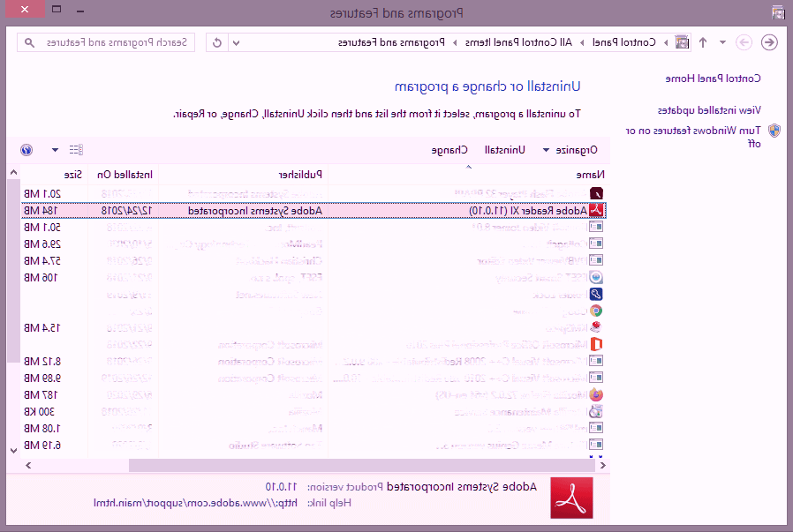Open the address bar history dropdown
The height and width of the screenshot is (532, 793).
237,42
